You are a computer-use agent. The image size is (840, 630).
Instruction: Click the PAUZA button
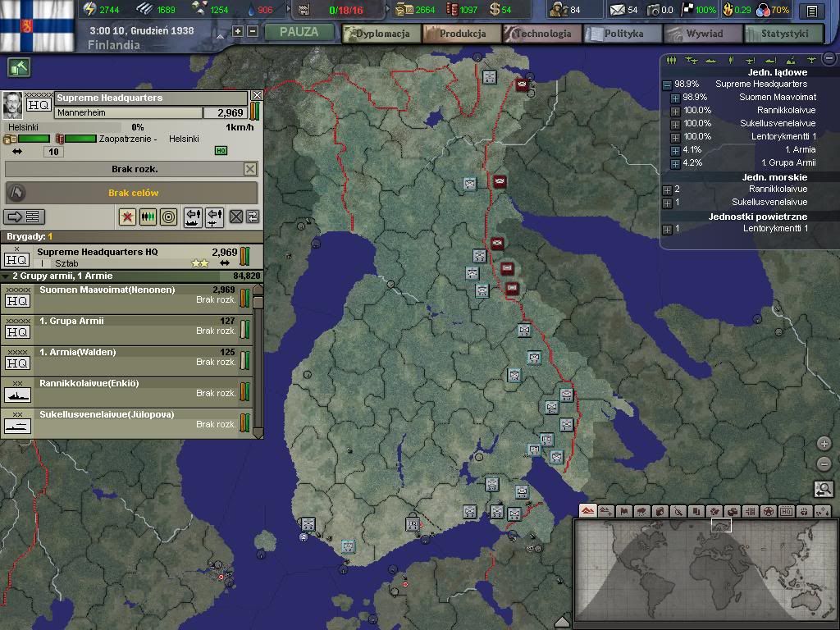click(299, 32)
